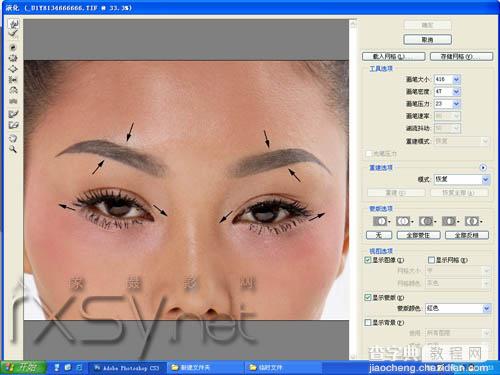The width and height of the screenshot is (500, 375).
Task: Click the 全部反相 button
Action: click(x=467, y=235)
